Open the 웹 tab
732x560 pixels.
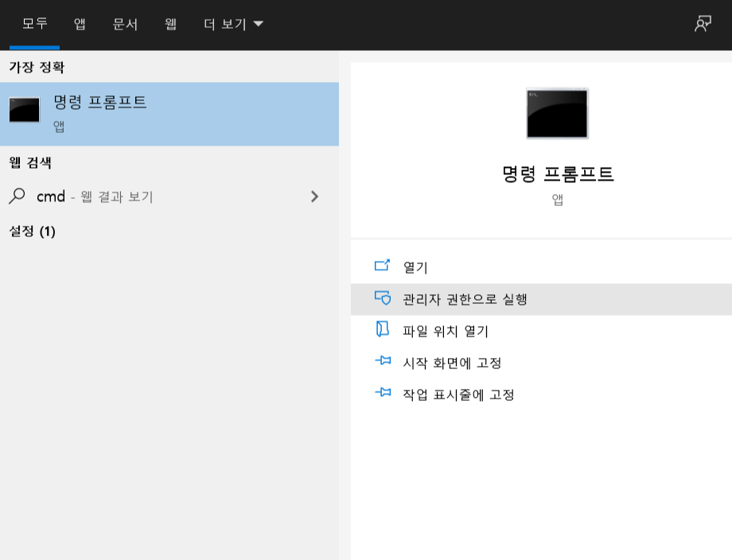tap(169, 24)
